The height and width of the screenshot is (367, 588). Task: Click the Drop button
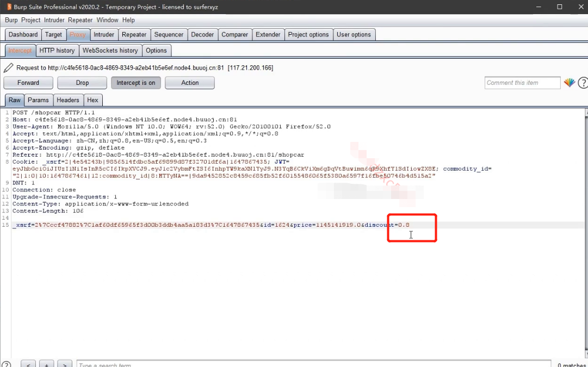click(x=82, y=83)
